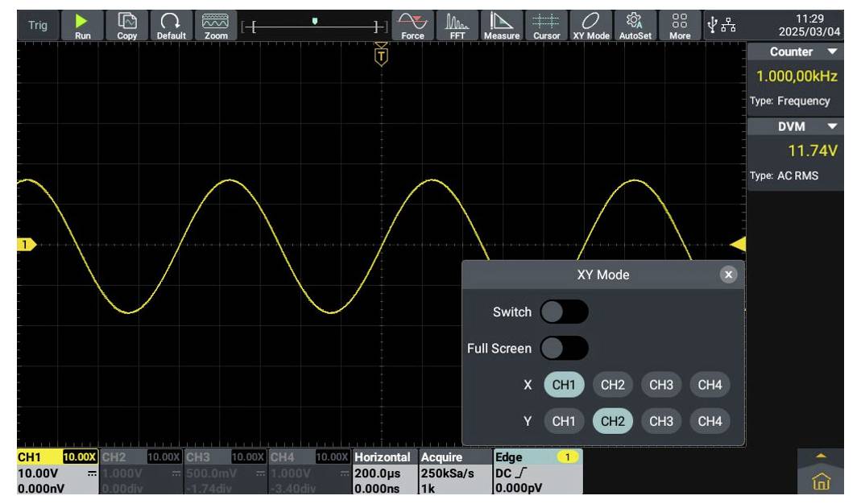Open the Measure function
The height and width of the screenshot is (504, 861).
point(501,23)
